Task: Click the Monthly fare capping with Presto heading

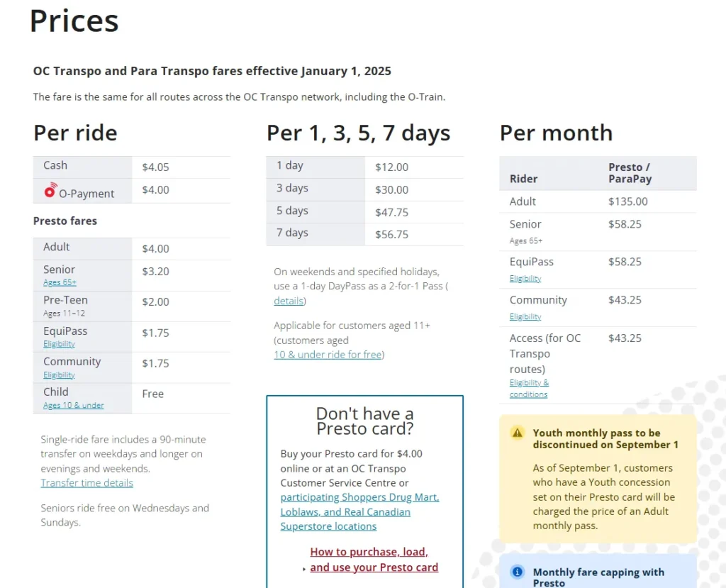Action: [x=598, y=577]
